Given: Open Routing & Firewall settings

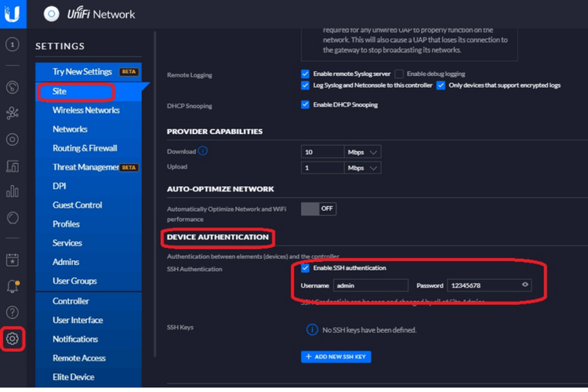Looking at the screenshot, I should pos(89,148).
